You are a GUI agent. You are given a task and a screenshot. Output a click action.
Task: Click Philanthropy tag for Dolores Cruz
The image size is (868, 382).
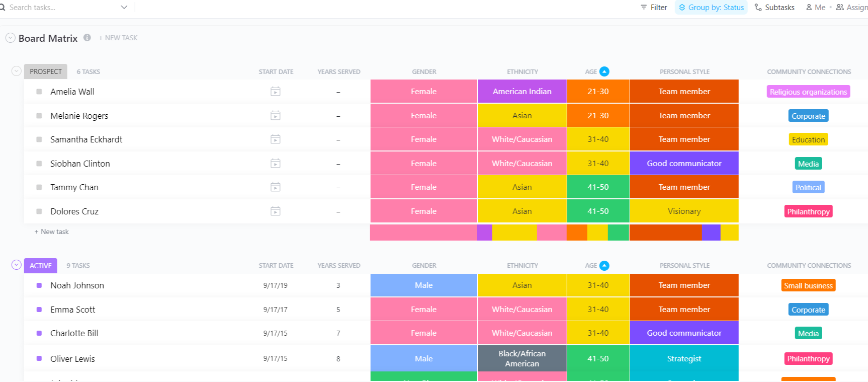pyautogui.click(x=808, y=212)
